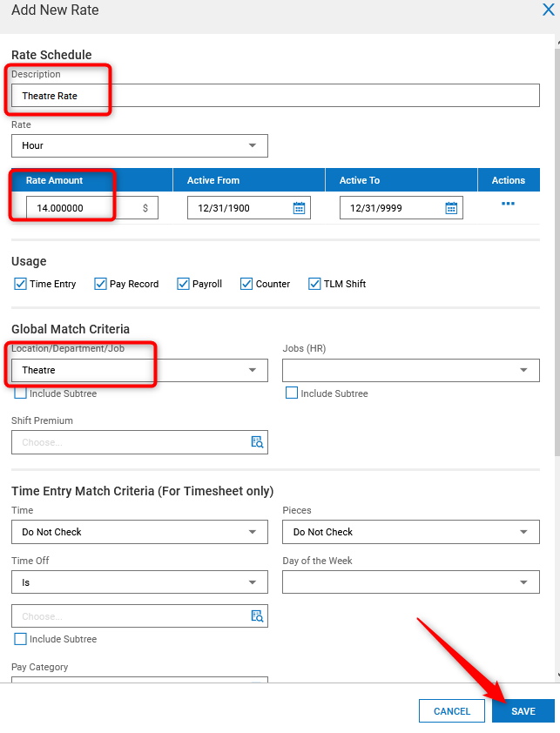Uncheck the Payroll usage checkbox
560x733 pixels.
click(183, 284)
